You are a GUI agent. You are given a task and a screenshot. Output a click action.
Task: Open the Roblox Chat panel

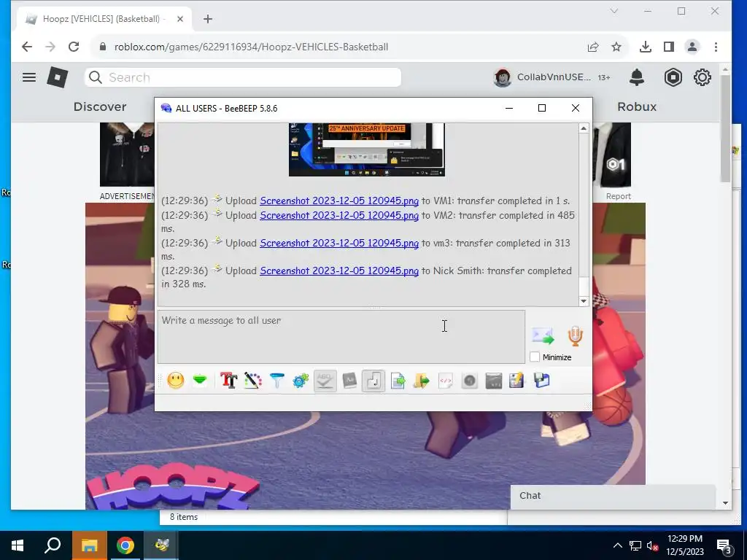point(613,496)
